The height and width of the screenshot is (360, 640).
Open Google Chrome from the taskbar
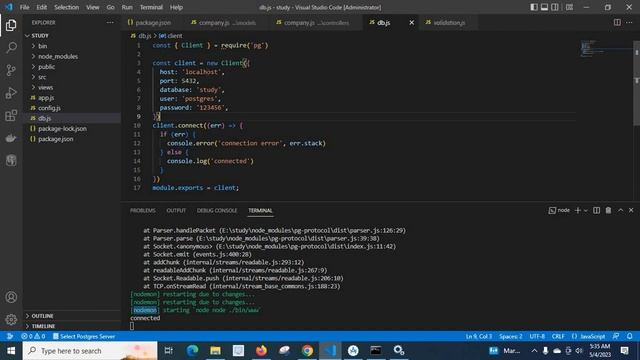coord(307,351)
